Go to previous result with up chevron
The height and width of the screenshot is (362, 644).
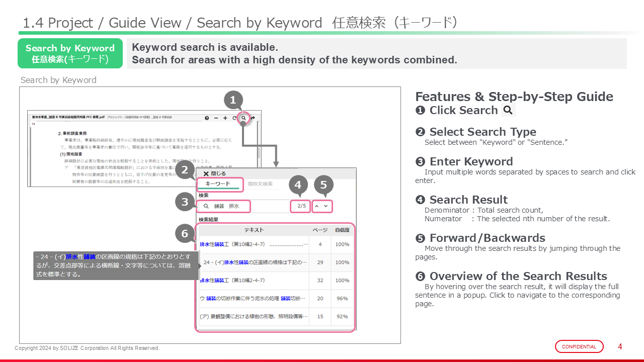317,206
